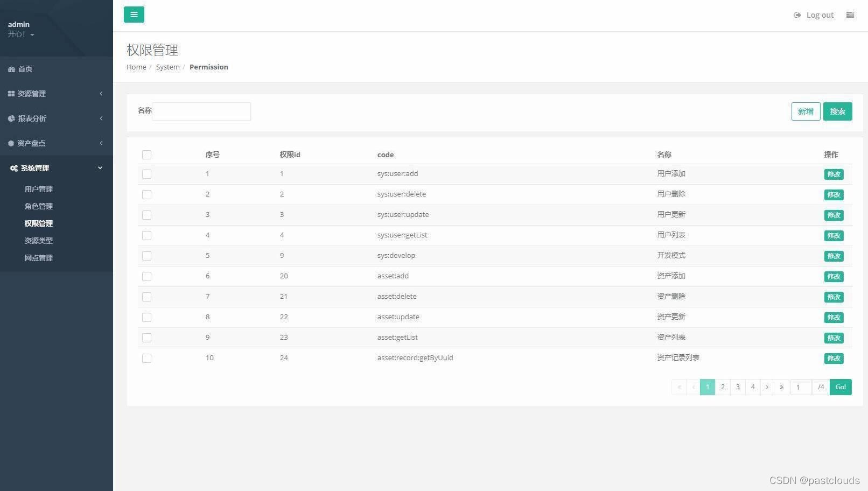Collapse the 系统管理 submenu
The image size is (868, 491).
tap(100, 167)
